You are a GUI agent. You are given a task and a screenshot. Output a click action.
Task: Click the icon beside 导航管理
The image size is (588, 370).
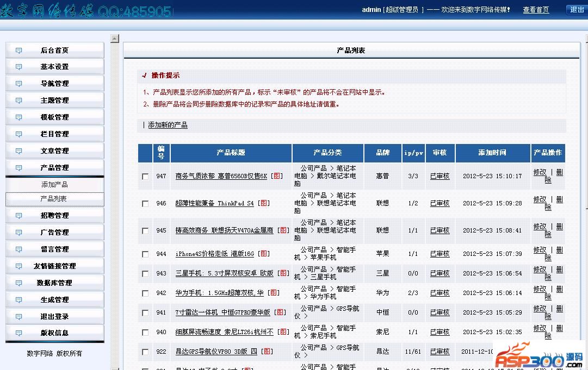pyautogui.click(x=19, y=84)
